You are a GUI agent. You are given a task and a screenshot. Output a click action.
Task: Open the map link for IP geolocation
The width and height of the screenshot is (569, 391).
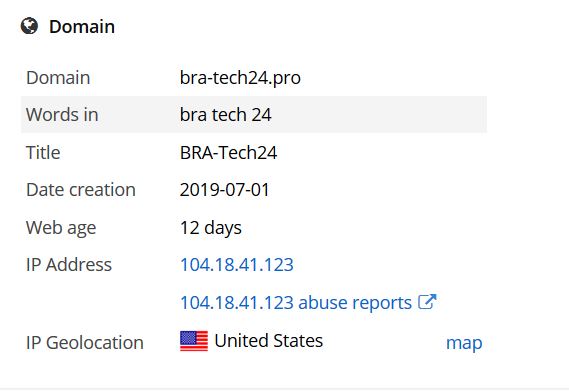[464, 343]
